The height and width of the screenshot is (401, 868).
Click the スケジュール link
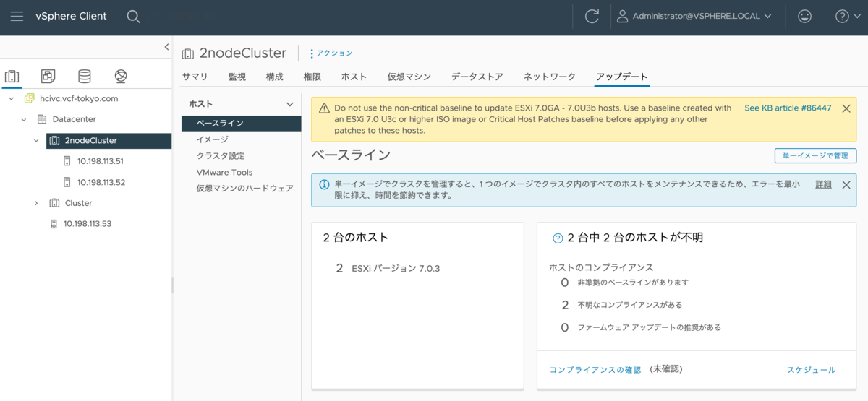point(811,370)
